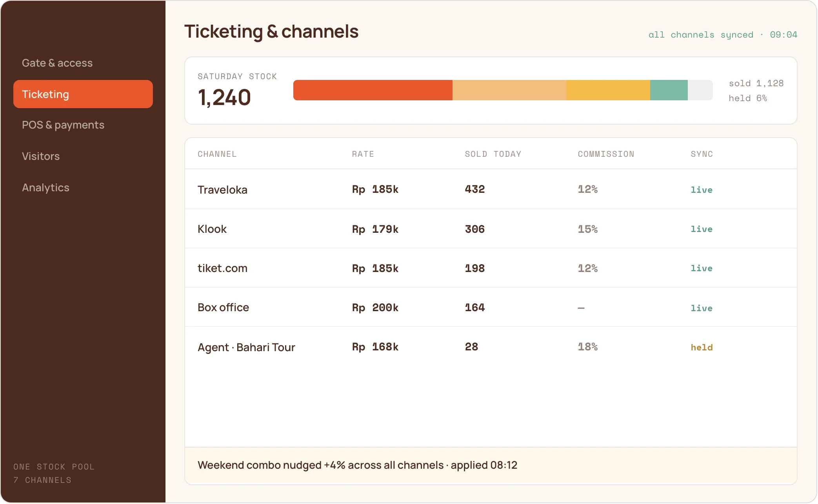Select the Box office row
This screenshot has width=818, height=504.
pyautogui.click(x=491, y=307)
